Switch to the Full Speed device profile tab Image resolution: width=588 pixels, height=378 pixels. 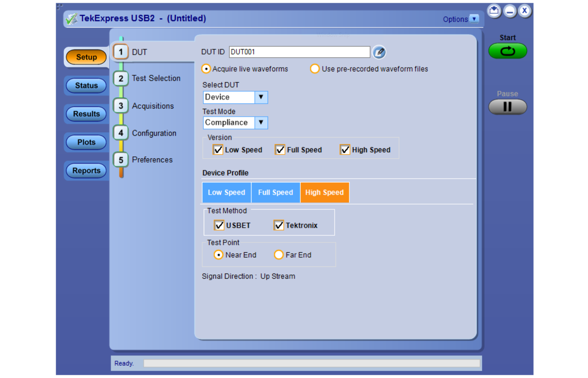(x=276, y=192)
